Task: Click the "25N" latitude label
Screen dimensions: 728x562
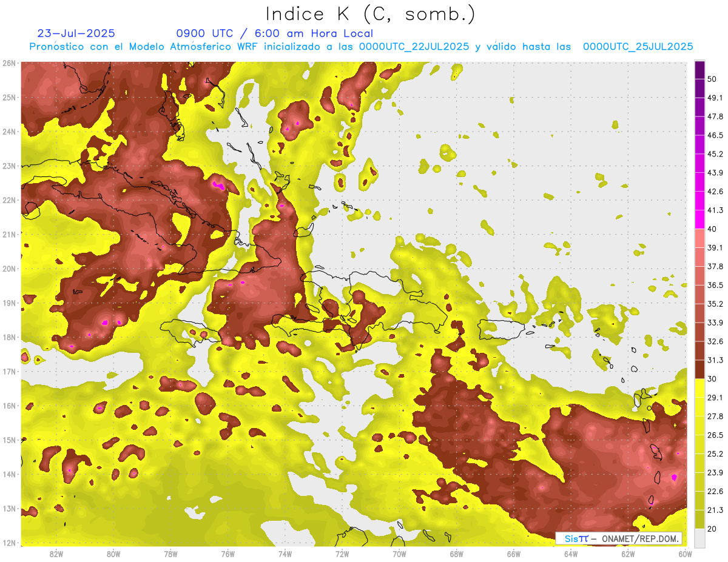Action: pyautogui.click(x=8, y=97)
